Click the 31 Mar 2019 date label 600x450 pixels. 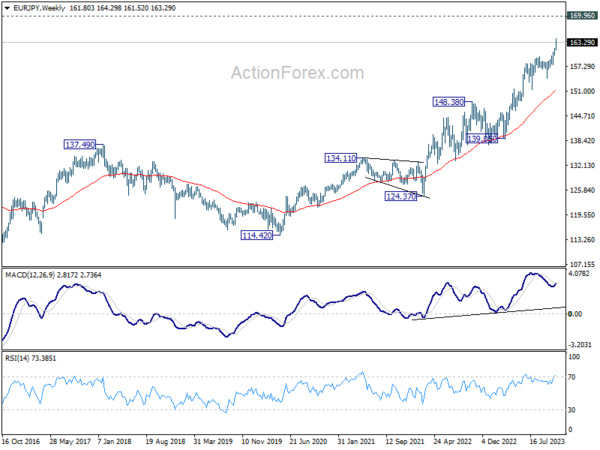213,442
